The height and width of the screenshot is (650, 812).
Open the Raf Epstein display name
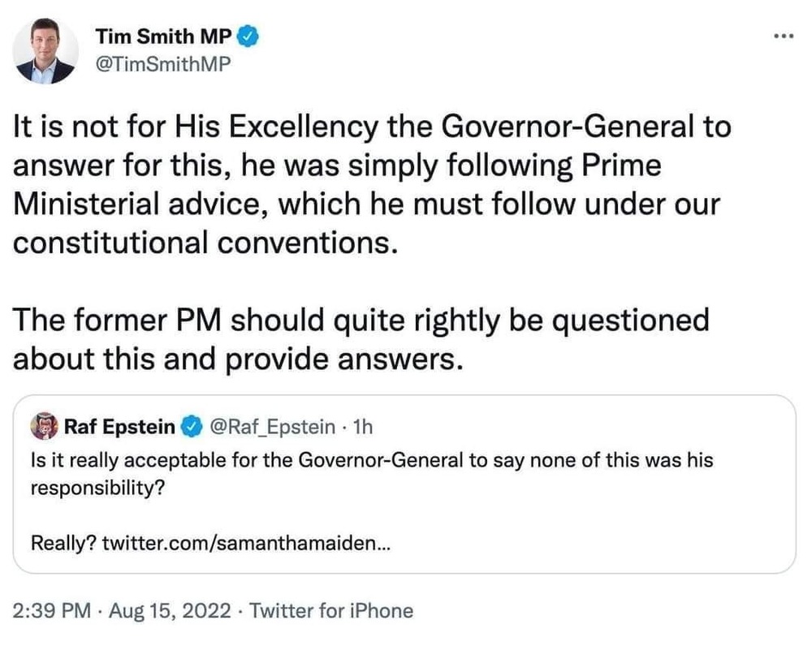(119, 424)
